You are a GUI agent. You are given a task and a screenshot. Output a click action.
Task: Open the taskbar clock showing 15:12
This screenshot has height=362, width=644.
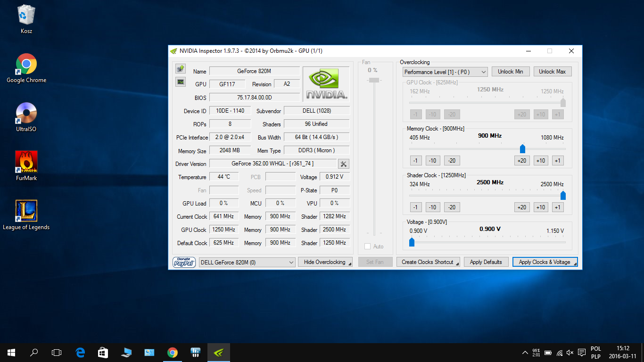coord(622,353)
